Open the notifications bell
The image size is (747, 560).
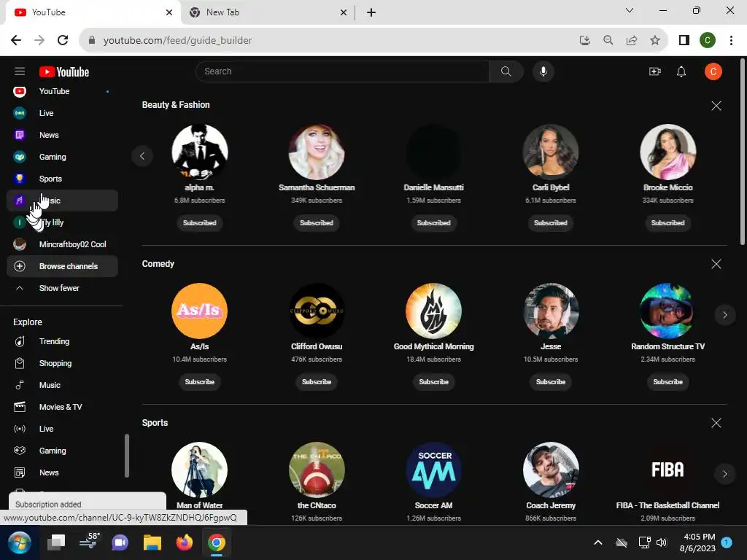point(681,71)
